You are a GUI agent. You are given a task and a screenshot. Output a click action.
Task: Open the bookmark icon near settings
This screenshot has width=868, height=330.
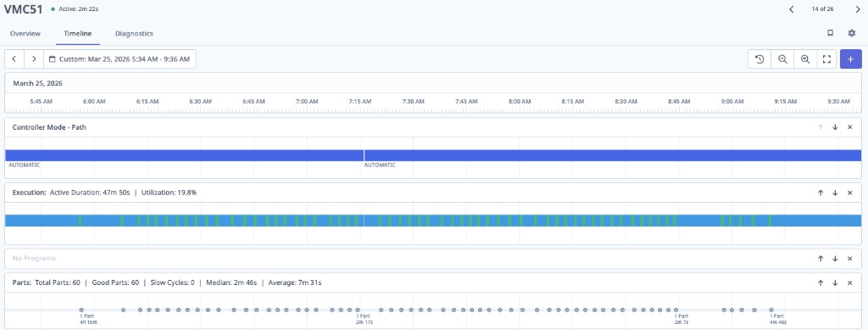point(831,33)
